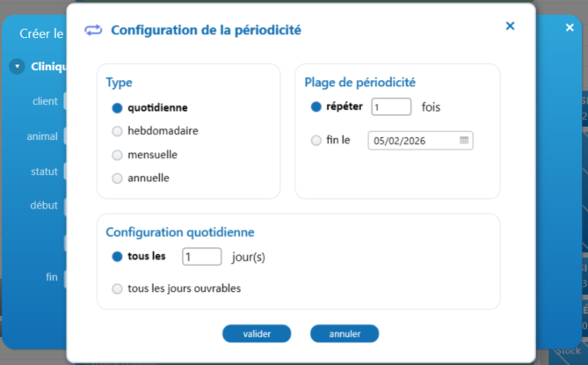Choose 'tous les jours ouvrables' option
This screenshot has width=588, height=365.
coord(117,288)
